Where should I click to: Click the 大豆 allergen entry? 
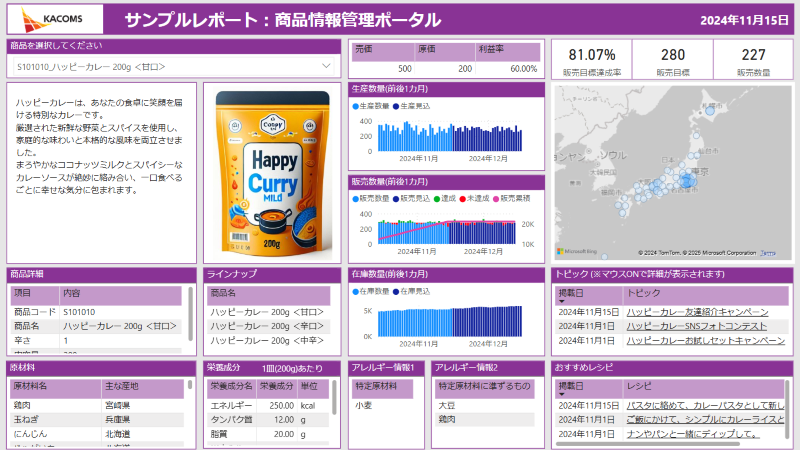446,406
